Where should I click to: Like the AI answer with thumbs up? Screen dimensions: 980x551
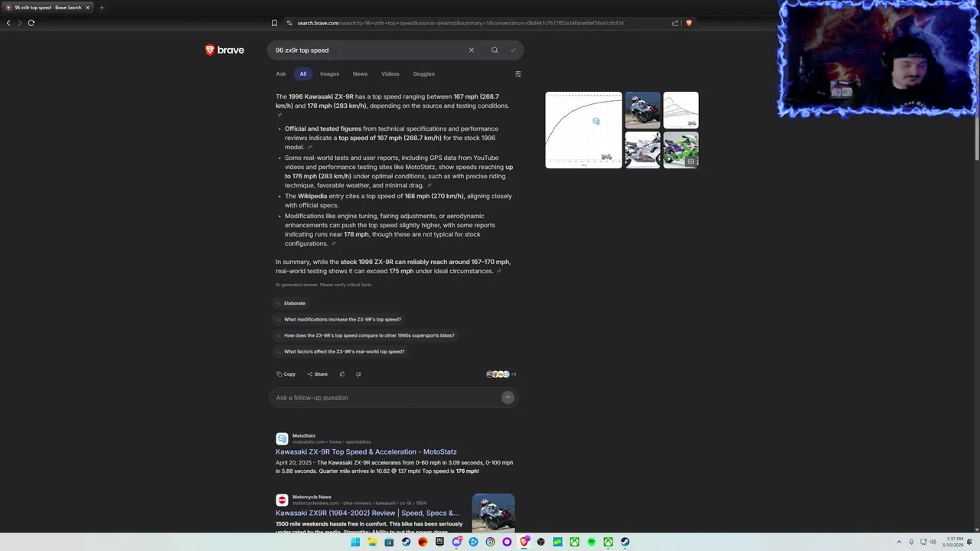click(342, 374)
